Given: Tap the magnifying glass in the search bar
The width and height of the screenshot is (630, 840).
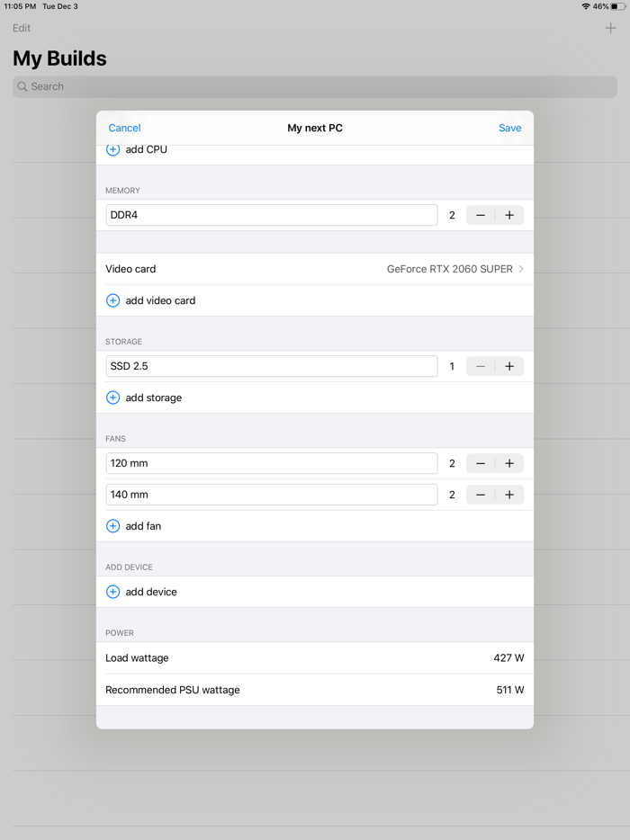Looking at the screenshot, I should click(22, 86).
